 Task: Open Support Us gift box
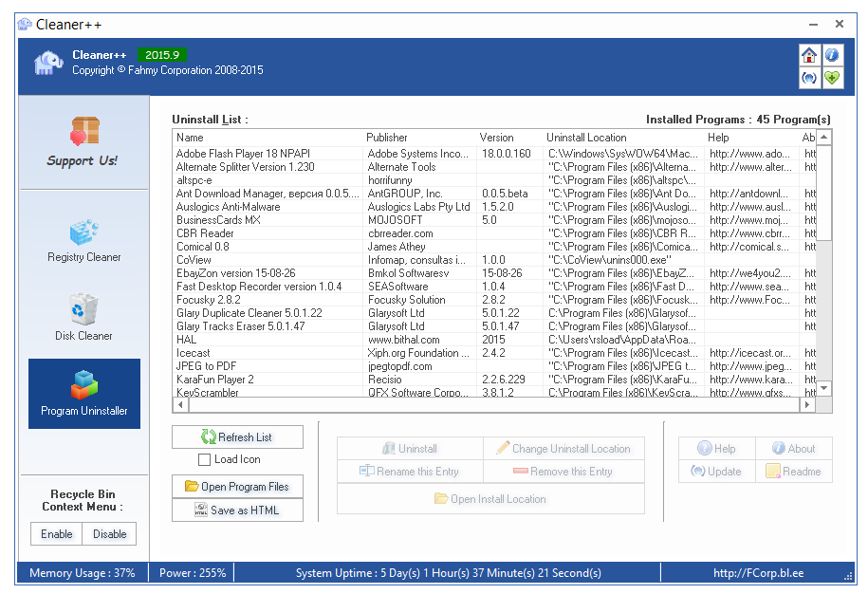pyautogui.click(x=84, y=142)
